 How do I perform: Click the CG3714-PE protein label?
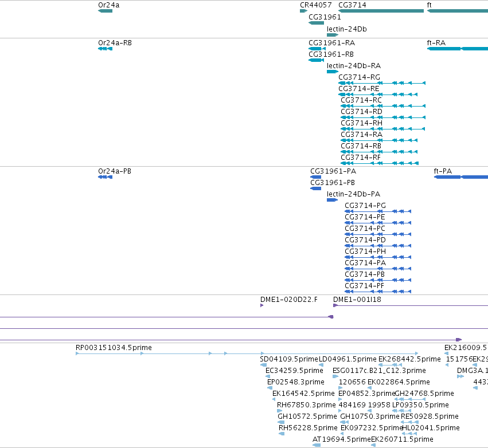coord(365,217)
